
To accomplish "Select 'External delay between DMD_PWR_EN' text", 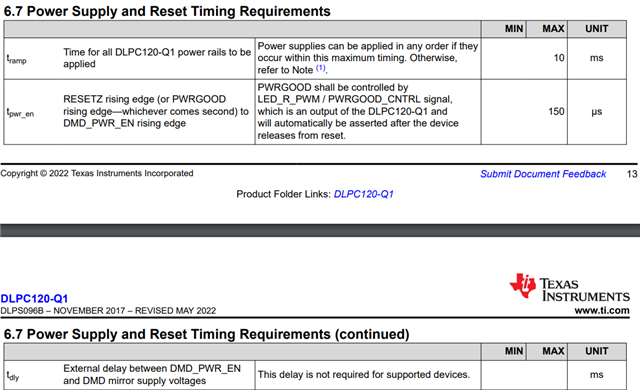I will click(152, 374).
